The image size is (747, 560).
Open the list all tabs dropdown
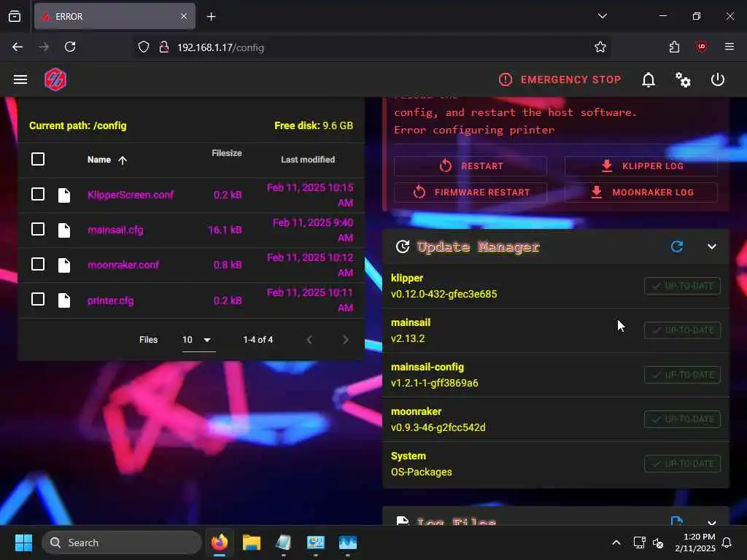[x=602, y=16]
